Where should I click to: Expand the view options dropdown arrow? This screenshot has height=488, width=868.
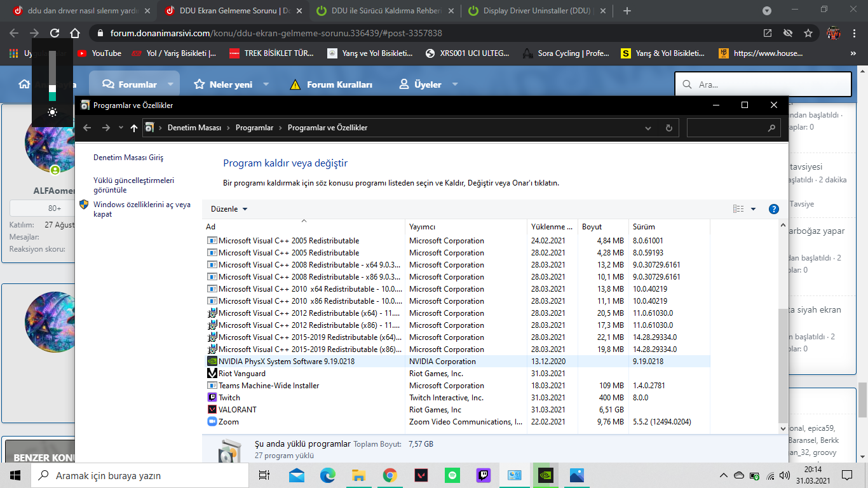[753, 209]
